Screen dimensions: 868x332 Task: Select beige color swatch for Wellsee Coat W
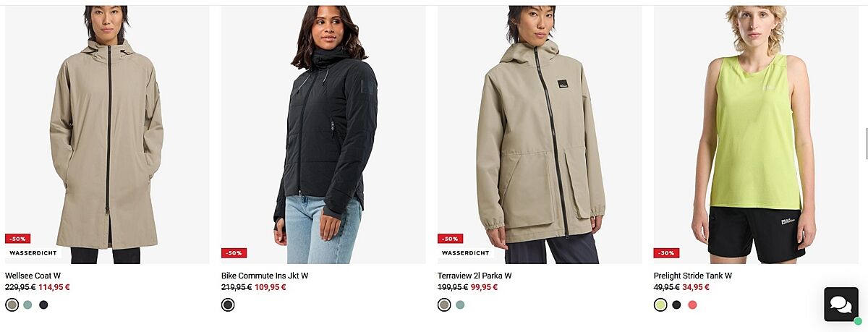point(12,305)
